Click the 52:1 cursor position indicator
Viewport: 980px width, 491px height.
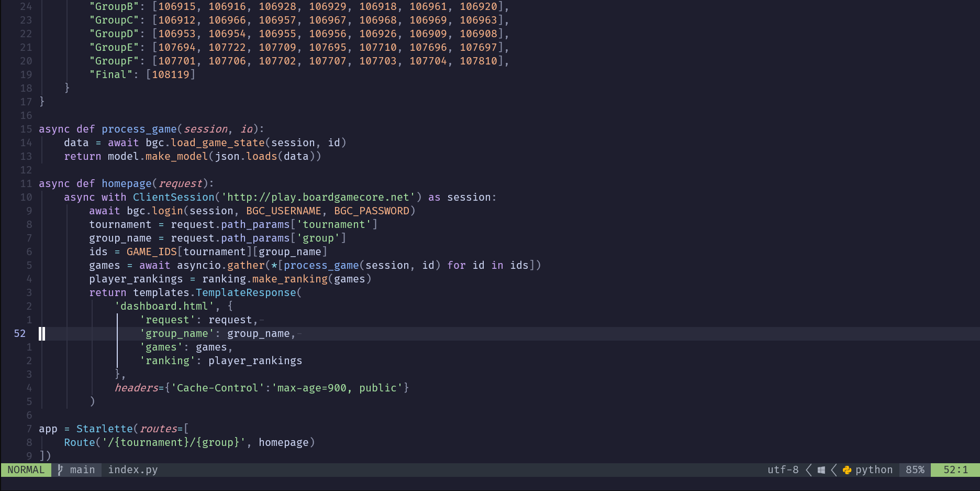[x=956, y=470]
